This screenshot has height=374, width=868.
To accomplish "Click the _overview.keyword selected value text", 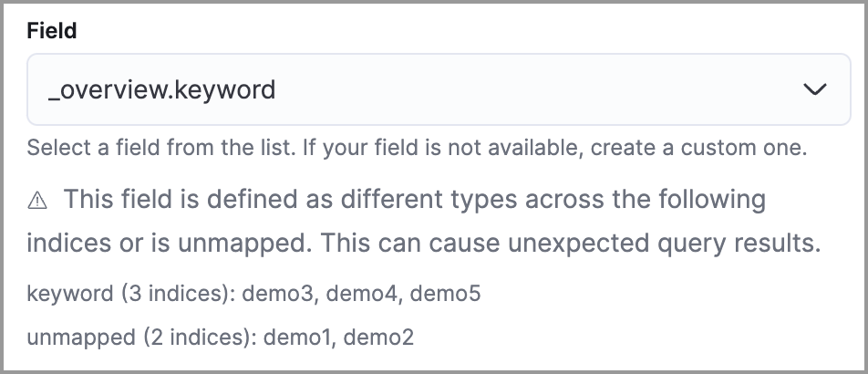I will tap(161, 90).
